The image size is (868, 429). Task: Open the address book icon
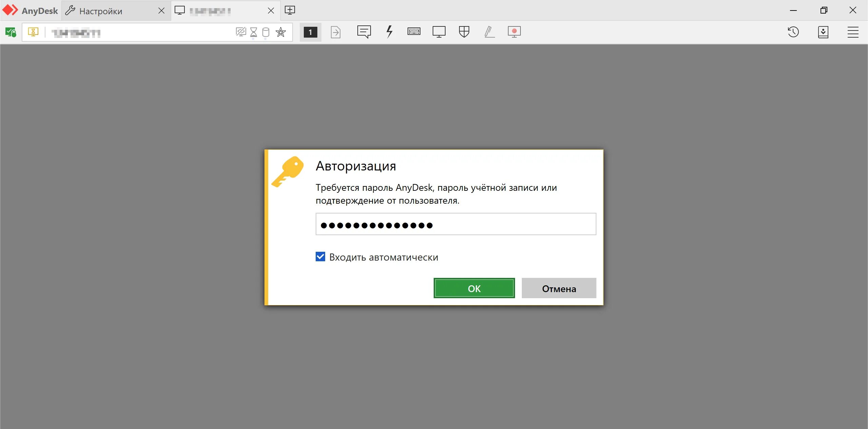click(823, 32)
